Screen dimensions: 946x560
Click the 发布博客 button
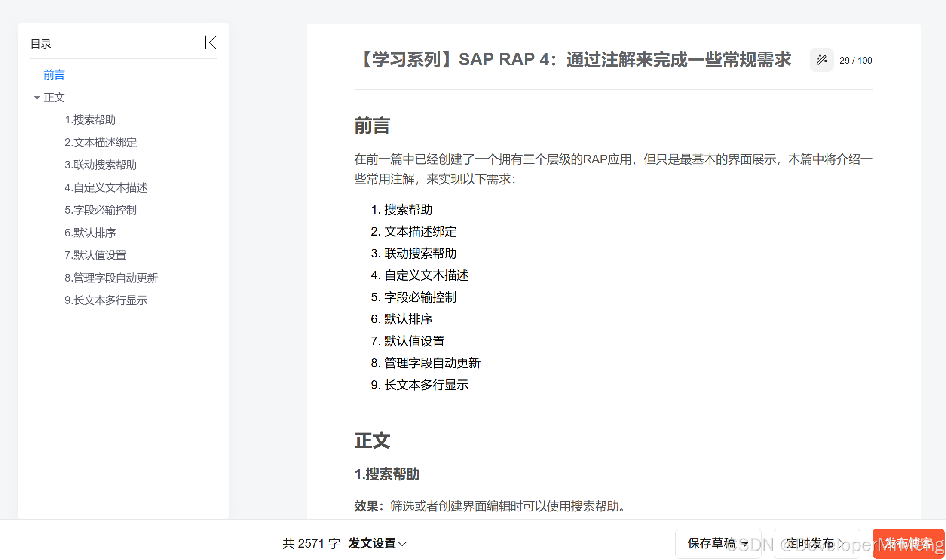(x=908, y=543)
